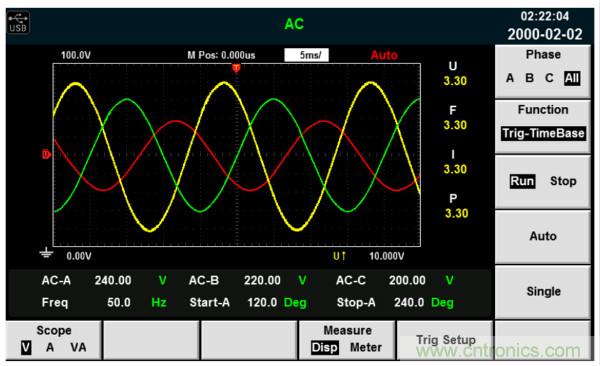
Task: Click the ground symbol icon near 0.00V
Action: tap(46, 253)
